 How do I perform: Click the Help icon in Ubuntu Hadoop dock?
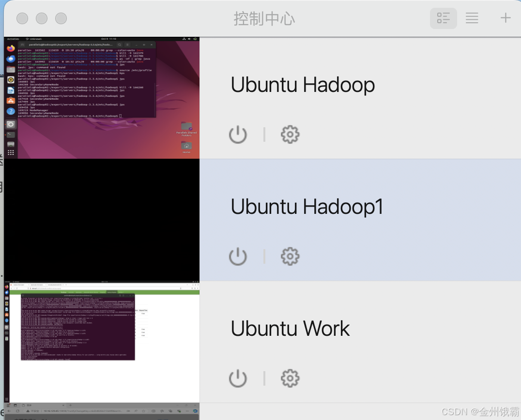click(11, 111)
